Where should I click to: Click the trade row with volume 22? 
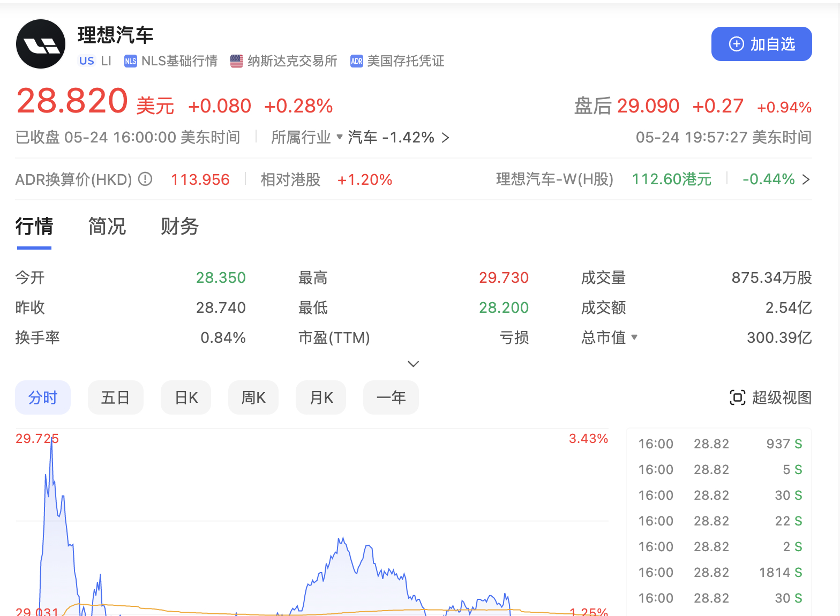tap(719, 521)
